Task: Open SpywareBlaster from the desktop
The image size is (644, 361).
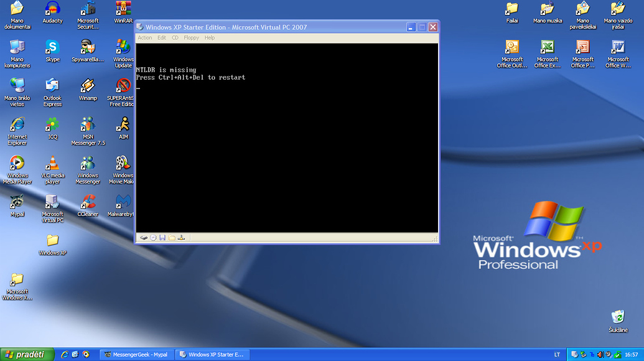Action: tap(88, 50)
